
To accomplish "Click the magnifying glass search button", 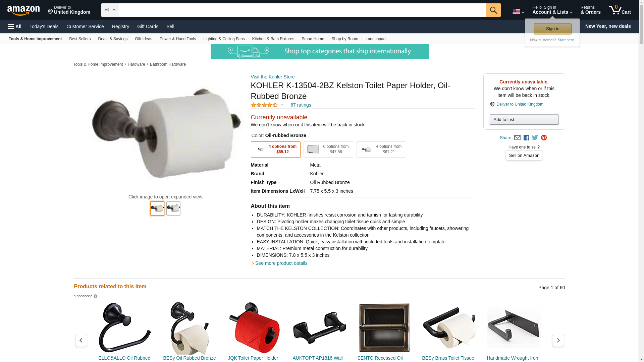I will pyautogui.click(x=493, y=10).
